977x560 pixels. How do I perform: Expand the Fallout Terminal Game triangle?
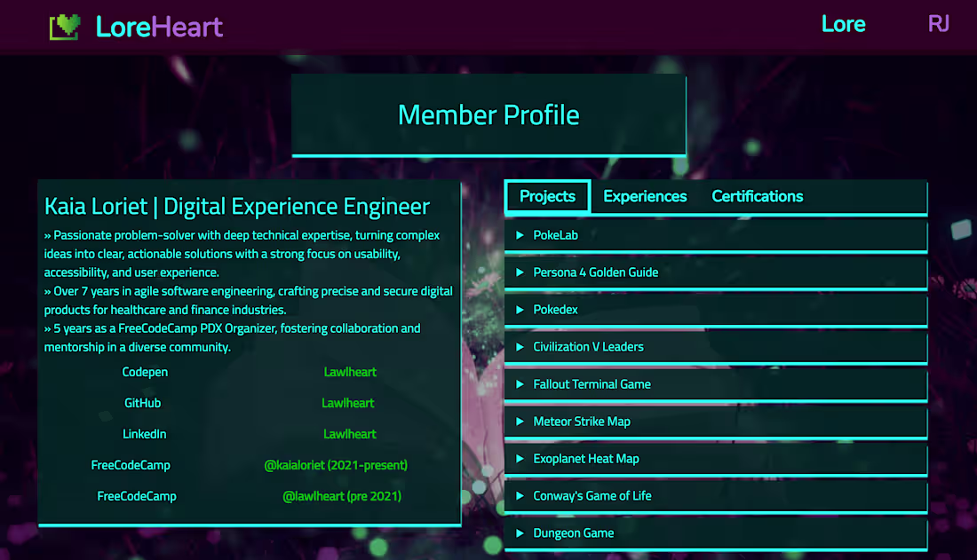point(520,384)
